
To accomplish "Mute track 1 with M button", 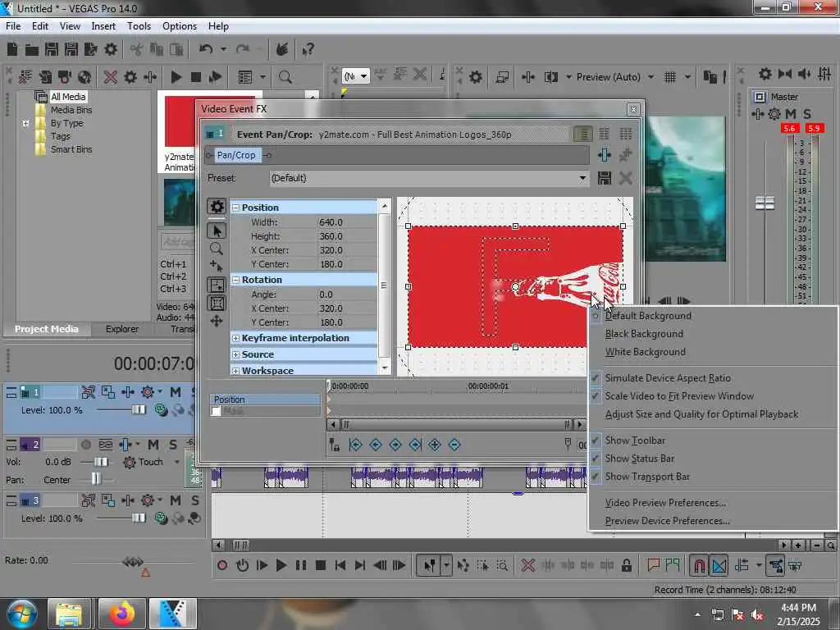I will point(176,392).
